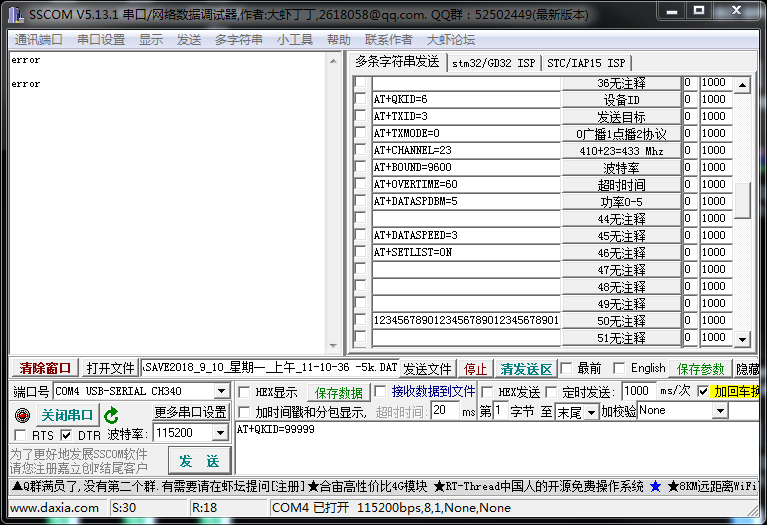
Task: Toggle 加时间戳和分包显示 checkbox
Action: click(244, 412)
